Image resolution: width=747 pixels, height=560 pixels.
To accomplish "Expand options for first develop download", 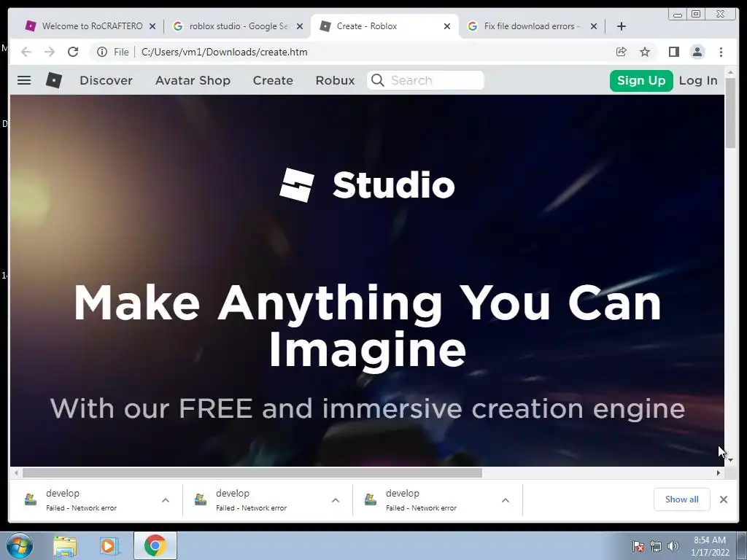I will point(166,500).
